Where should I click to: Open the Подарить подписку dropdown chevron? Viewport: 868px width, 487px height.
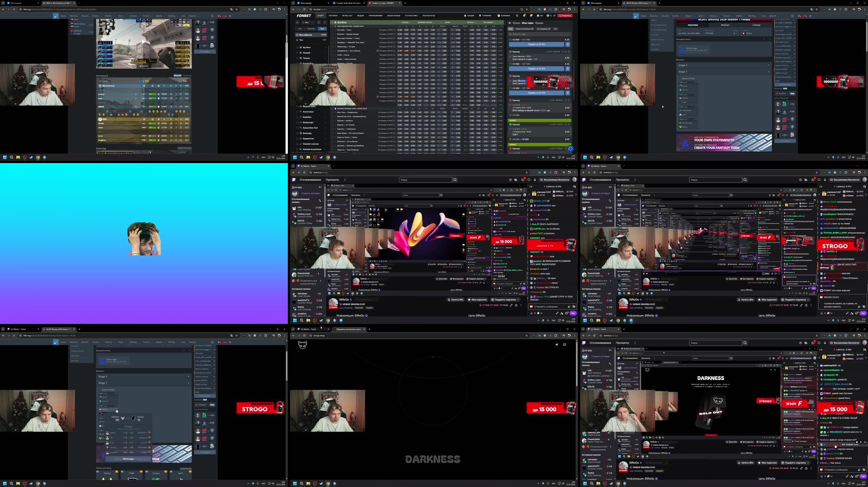518,299
